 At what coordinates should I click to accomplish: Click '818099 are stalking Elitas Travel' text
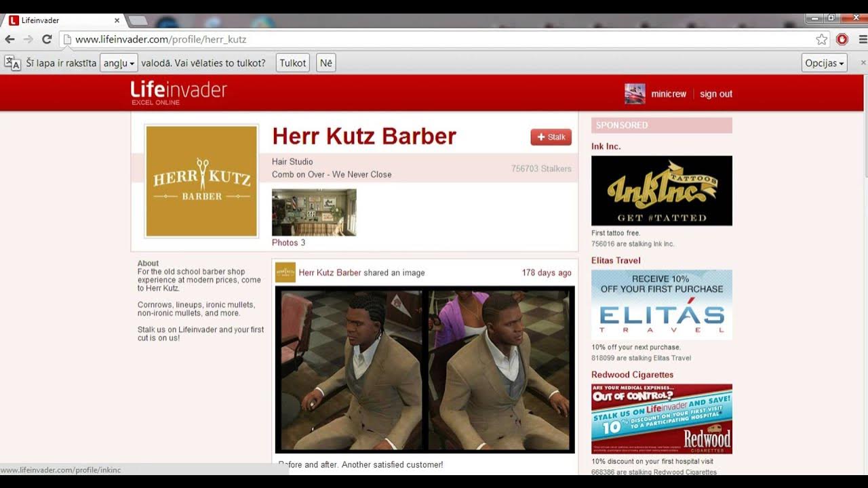point(641,358)
